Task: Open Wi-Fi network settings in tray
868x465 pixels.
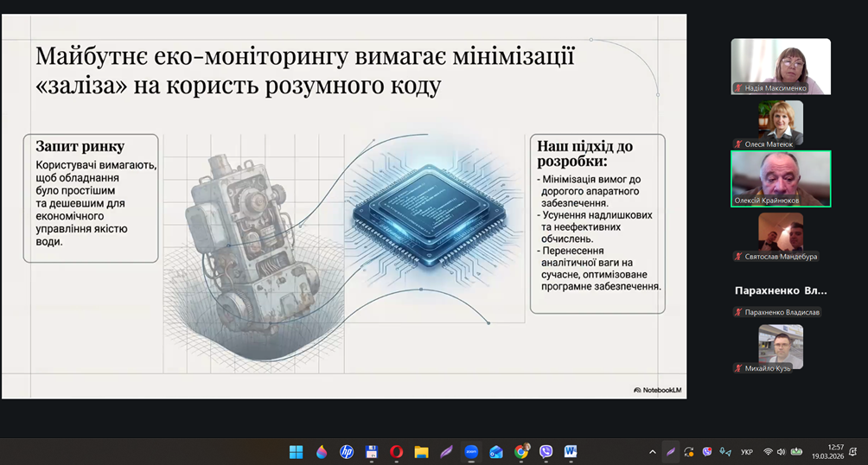Action: (767, 451)
